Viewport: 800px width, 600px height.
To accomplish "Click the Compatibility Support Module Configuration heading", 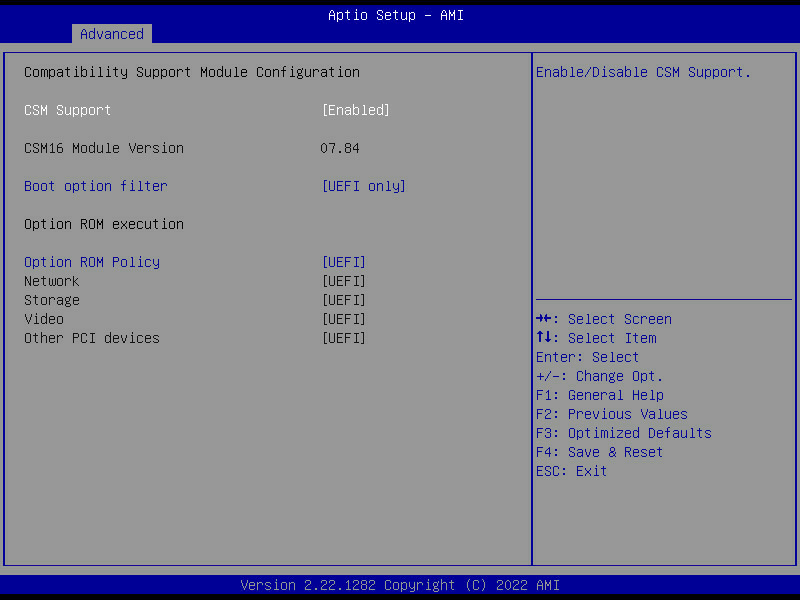I will click(192, 72).
